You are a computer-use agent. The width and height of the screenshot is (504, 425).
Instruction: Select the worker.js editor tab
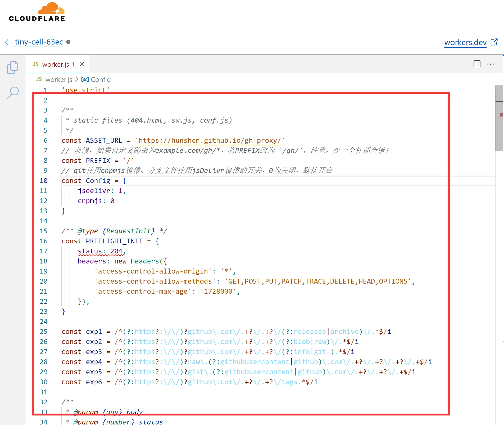57,64
